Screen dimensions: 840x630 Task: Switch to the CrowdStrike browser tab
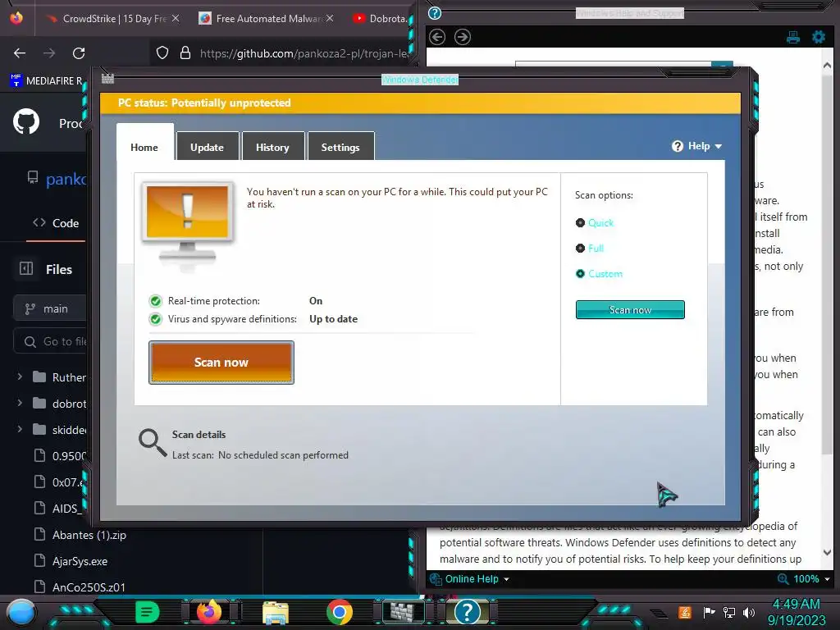pos(109,18)
